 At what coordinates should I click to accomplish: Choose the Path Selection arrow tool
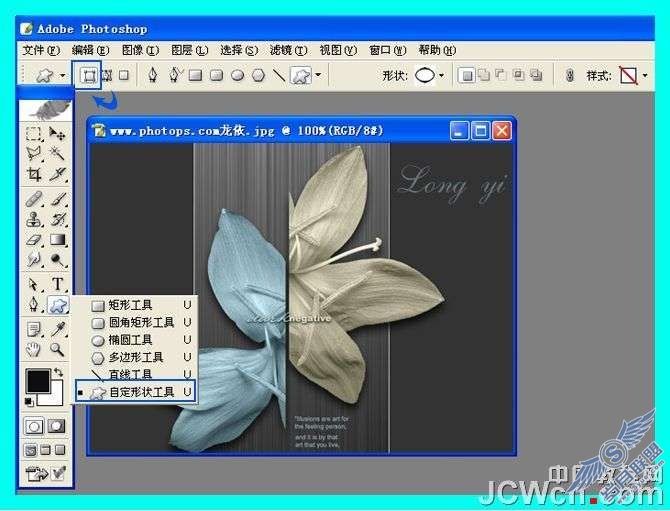tap(34, 284)
